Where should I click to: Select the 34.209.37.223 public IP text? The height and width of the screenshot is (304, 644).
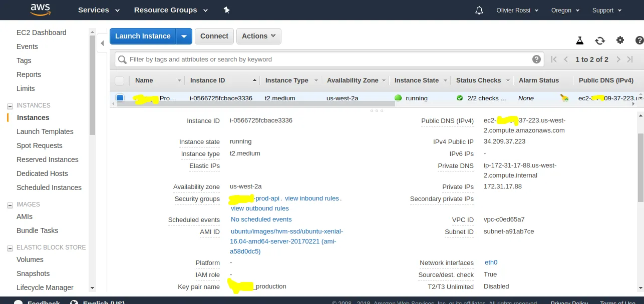(504, 141)
